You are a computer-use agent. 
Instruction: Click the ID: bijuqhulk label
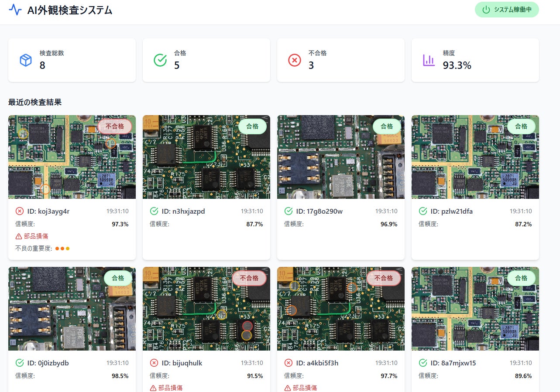(x=182, y=363)
